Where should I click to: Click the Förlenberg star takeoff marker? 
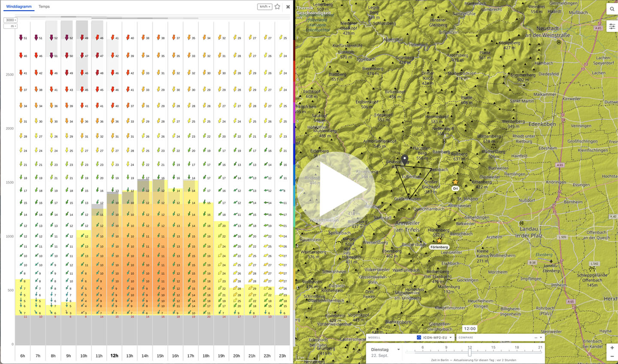(439, 240)
